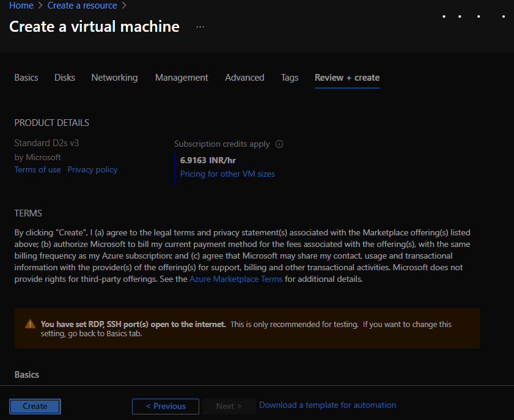Switch to the Advanced tab
The image size is (514, 420).
pyautogui.click(x=244, y=78)
